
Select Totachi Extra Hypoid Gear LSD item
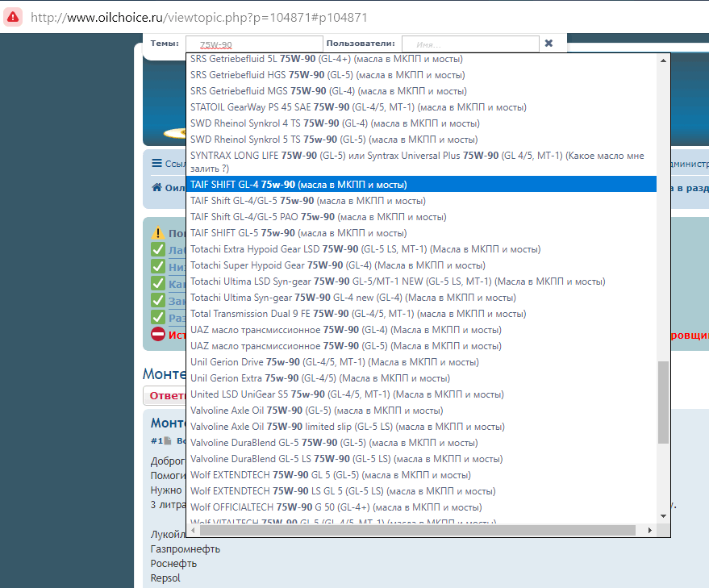(x=421, y=249)
